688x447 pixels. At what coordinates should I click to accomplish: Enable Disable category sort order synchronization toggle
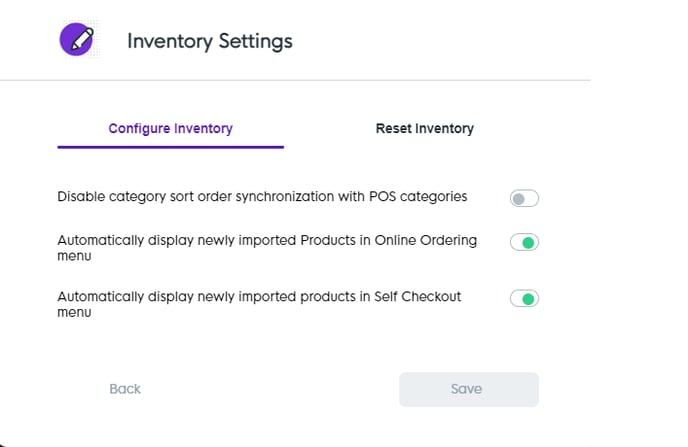tap(524, 198)
